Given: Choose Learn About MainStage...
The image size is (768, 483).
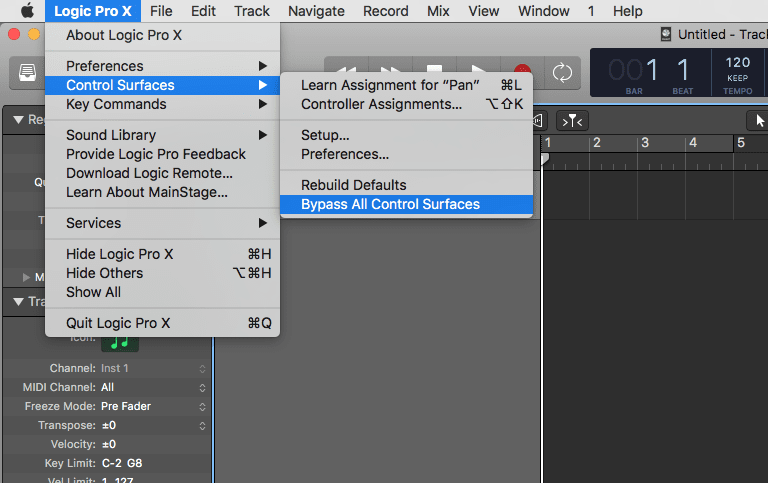Looking at the screenshot, I should point(162,192).
